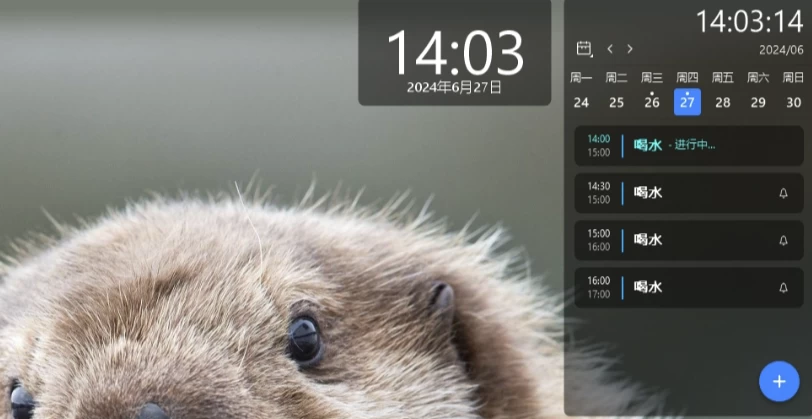
Task: Select Tuesday the 25th in week strip
Action: point(616,102)
